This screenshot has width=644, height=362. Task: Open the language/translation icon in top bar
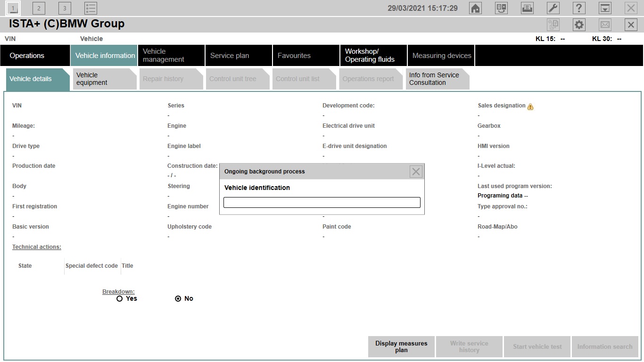coord(502,8)
